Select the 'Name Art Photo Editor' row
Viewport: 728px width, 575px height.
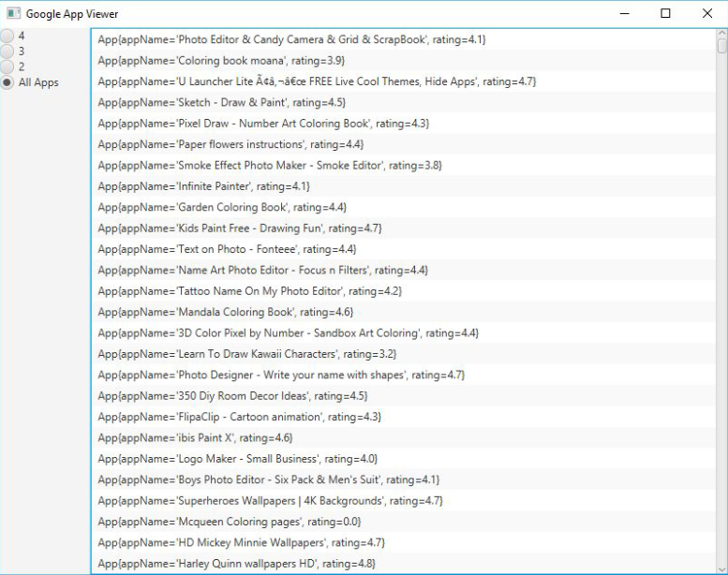[x=404, y=270]
